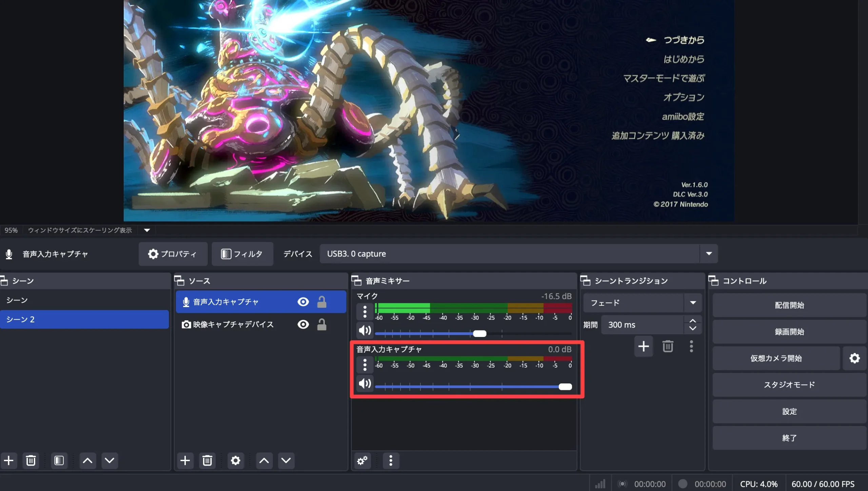Image resolution: width=868 pixels, height=491 pixels.
Task: Add transition with plus icon
Action: click(x=643, y=346)
